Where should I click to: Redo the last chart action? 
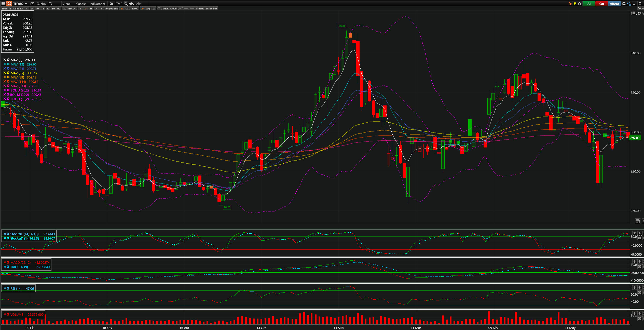pyautogui.click(x=138, y=4)
